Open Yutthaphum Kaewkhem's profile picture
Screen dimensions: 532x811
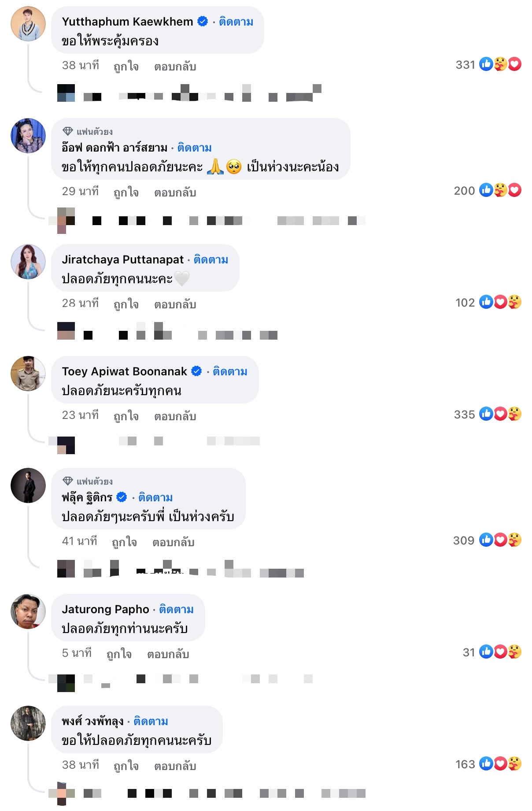28,24
